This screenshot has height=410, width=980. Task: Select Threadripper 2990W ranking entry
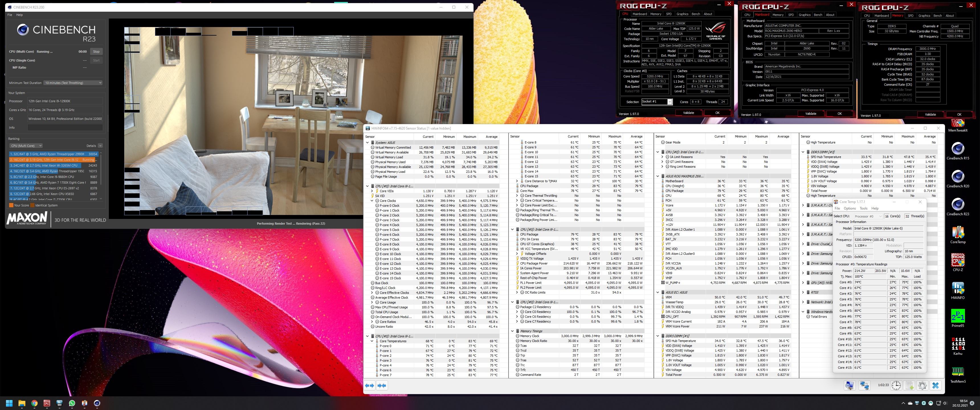click(x=54, y=154)
